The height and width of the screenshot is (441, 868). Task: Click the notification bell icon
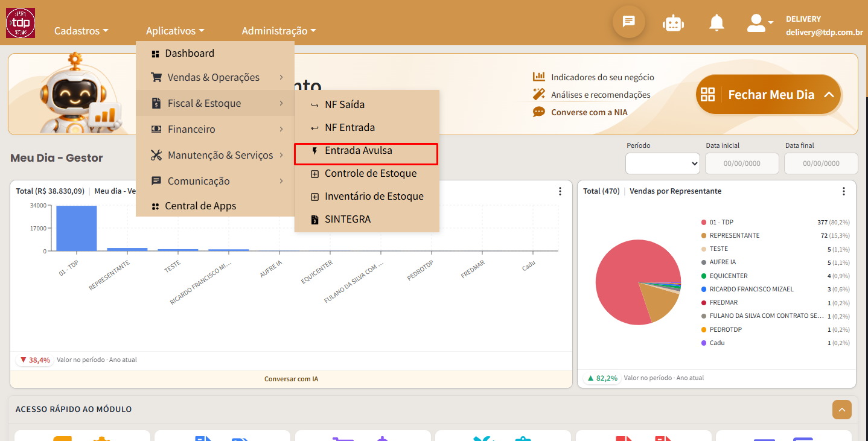[716, 23]
